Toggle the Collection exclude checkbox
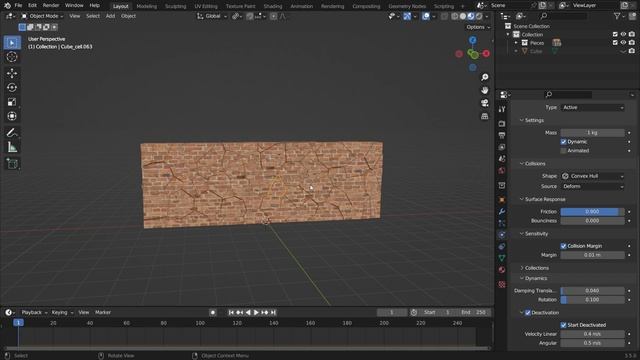The image size is (640, 360). tap(615, 34)
